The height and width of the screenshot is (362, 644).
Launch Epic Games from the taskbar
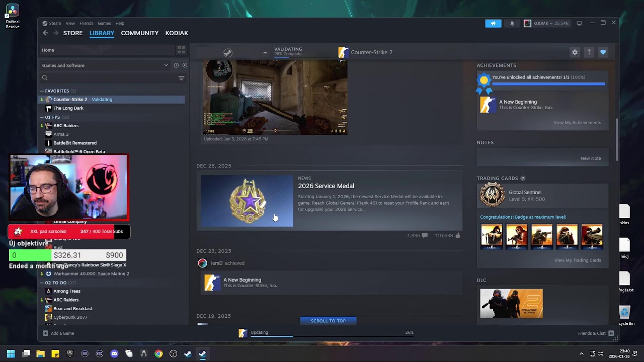[70, 353]
